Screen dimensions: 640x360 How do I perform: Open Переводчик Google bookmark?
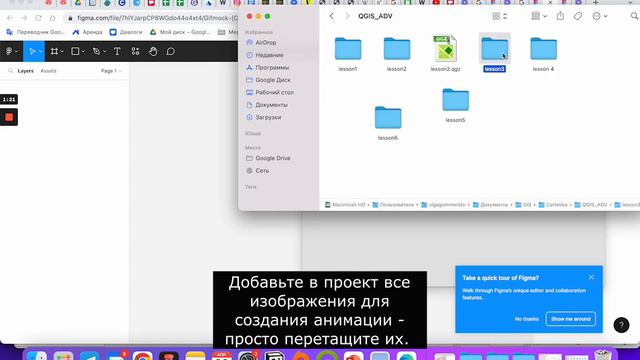[x=36, y=32]
